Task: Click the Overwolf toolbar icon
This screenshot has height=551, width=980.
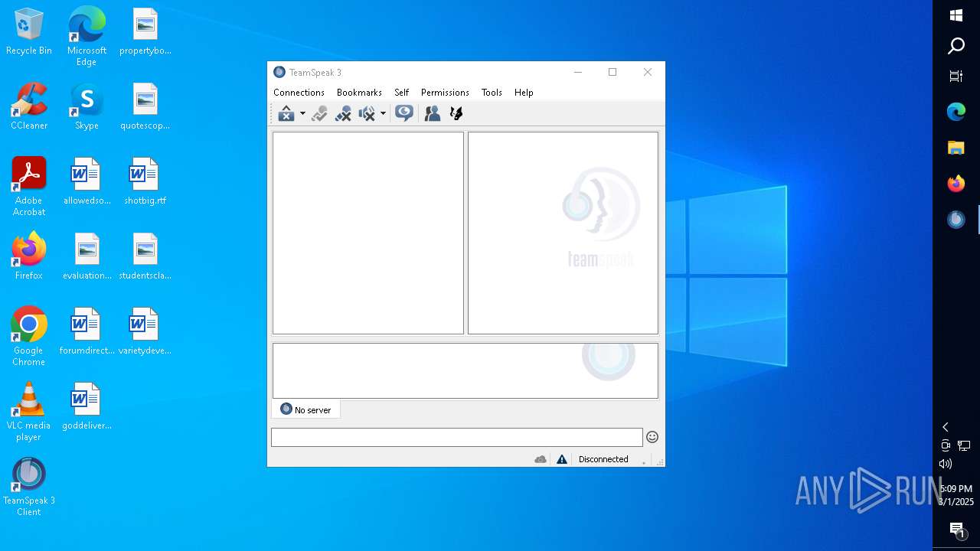Action: (456, 113)
